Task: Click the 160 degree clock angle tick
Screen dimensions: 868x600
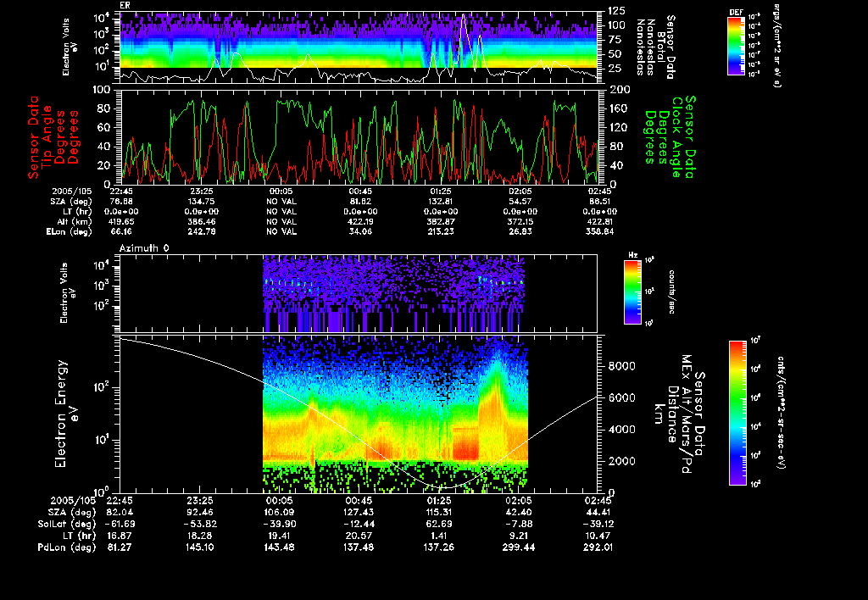Action: pyautogui.click(x=618, y=108)
